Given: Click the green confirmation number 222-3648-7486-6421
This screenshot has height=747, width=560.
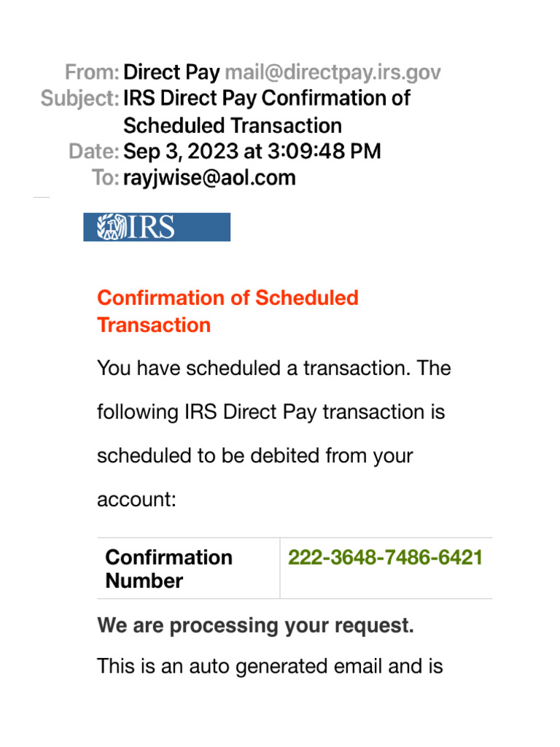Looking at the screenshot, I should (385, 558).
